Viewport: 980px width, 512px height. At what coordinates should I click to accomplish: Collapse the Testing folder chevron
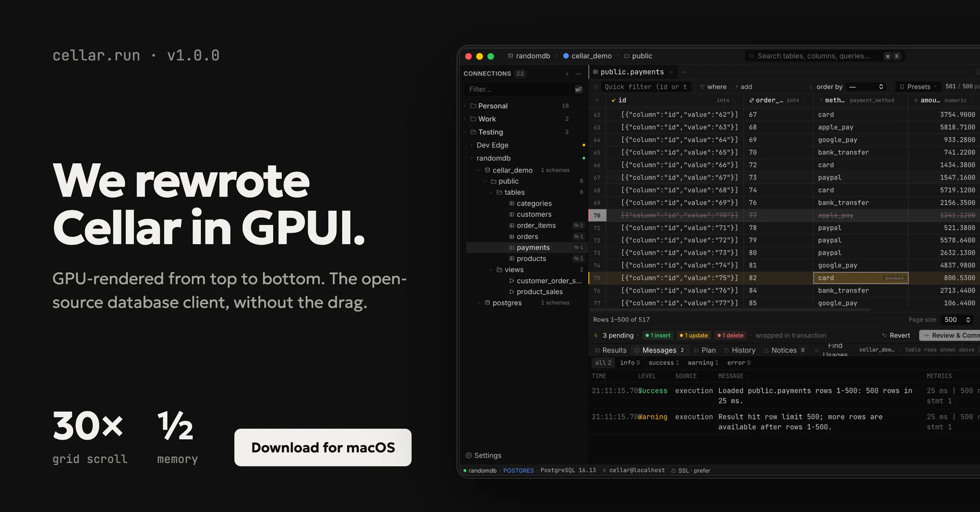465,132
